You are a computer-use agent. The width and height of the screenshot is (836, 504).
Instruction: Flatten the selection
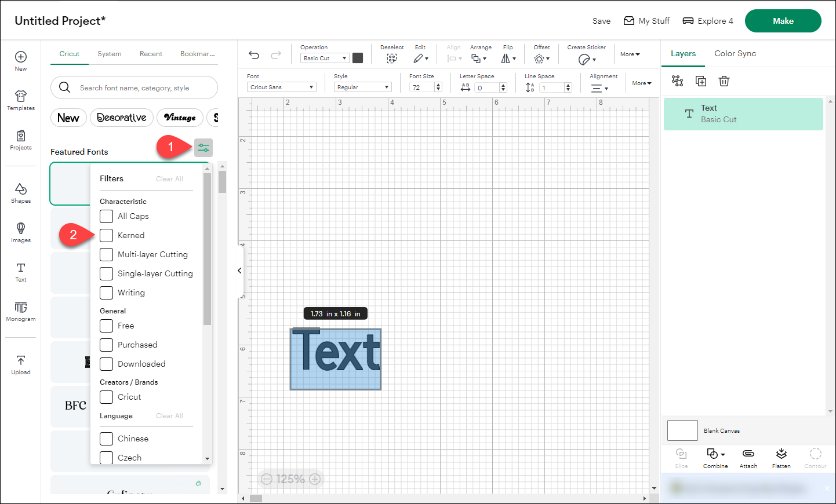coord(781,458)
